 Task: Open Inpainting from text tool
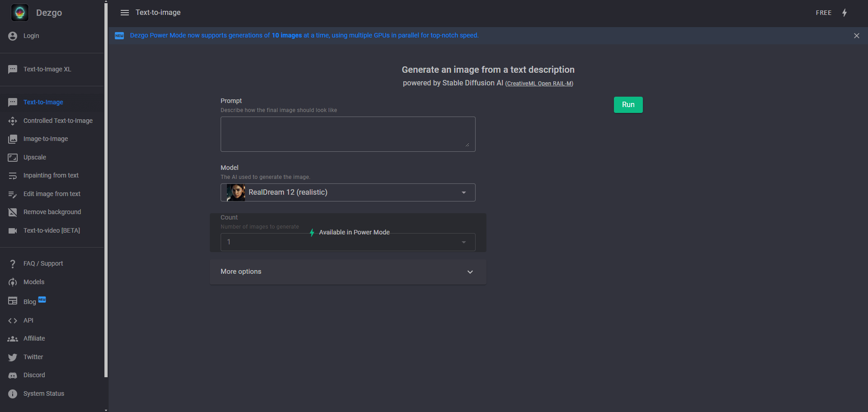(51, 175)
